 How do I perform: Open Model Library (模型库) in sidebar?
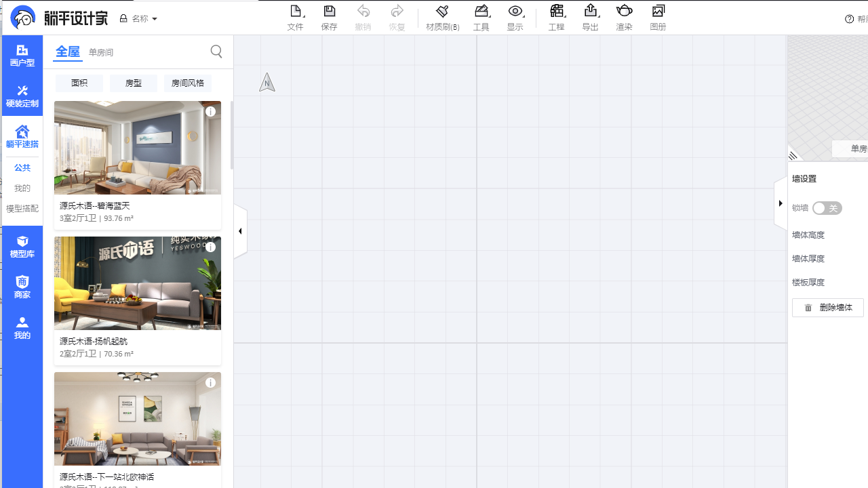tap(22, 247)
